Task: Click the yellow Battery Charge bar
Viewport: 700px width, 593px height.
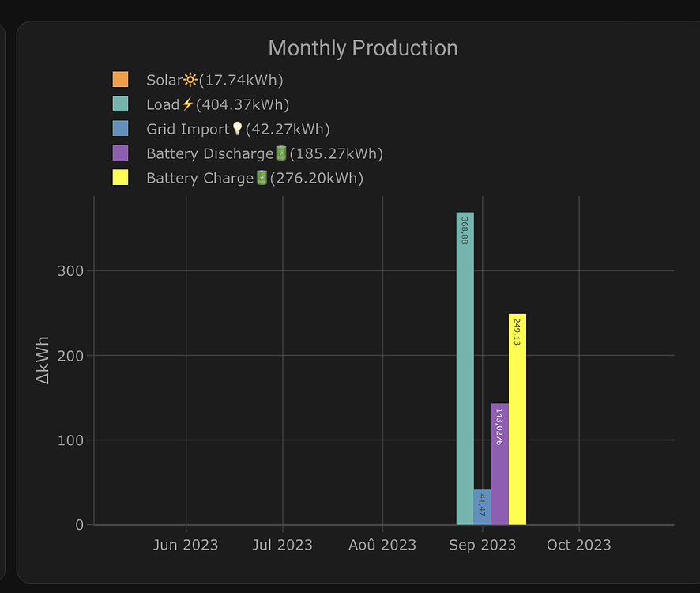Action: click(x=517, y=419)
